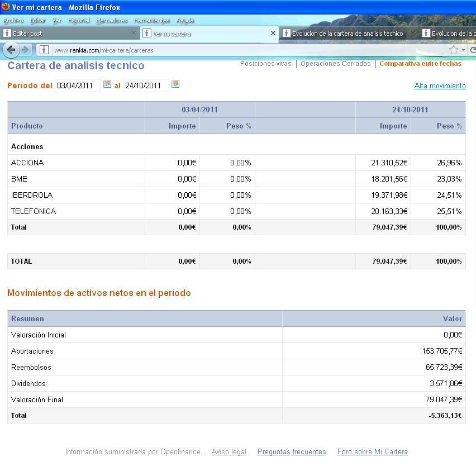Open the Editar menu
476x471 pixels.
[37, 20]
